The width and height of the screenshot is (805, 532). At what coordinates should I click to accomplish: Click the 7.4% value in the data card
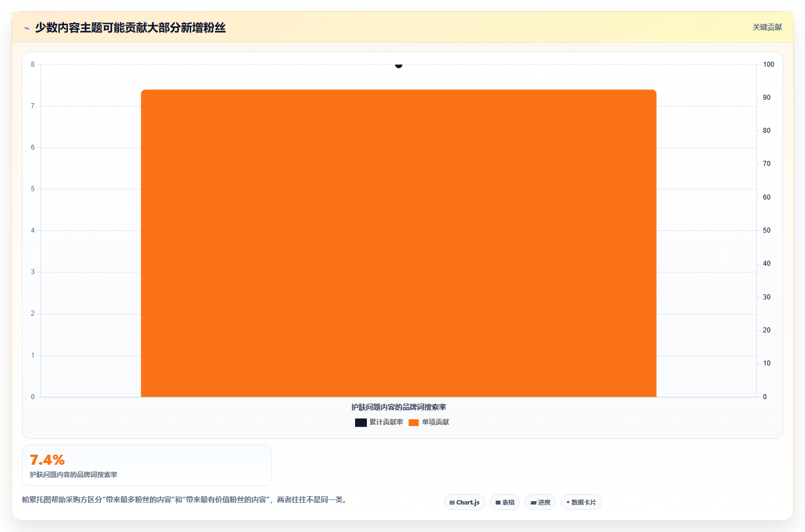47,460
